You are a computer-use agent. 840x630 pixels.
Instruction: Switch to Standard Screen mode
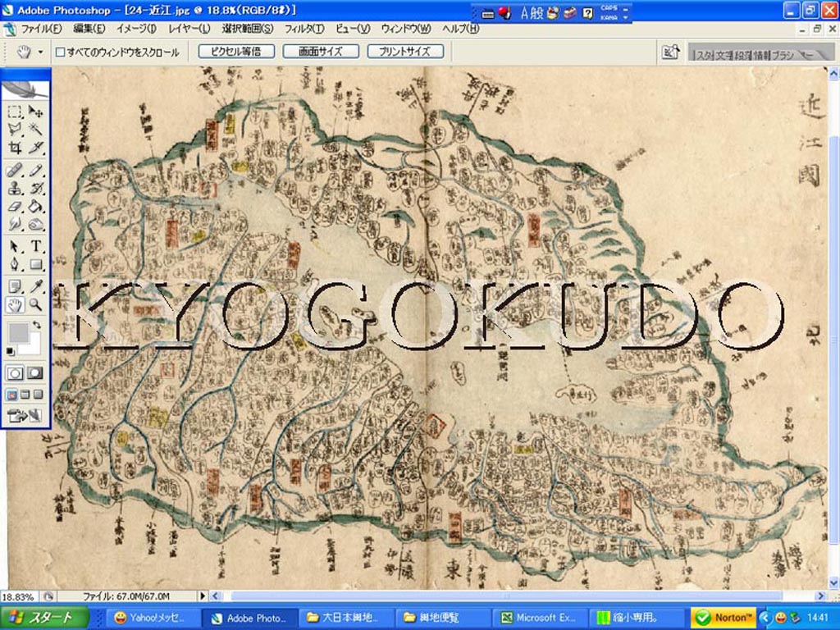click(11, 395)
